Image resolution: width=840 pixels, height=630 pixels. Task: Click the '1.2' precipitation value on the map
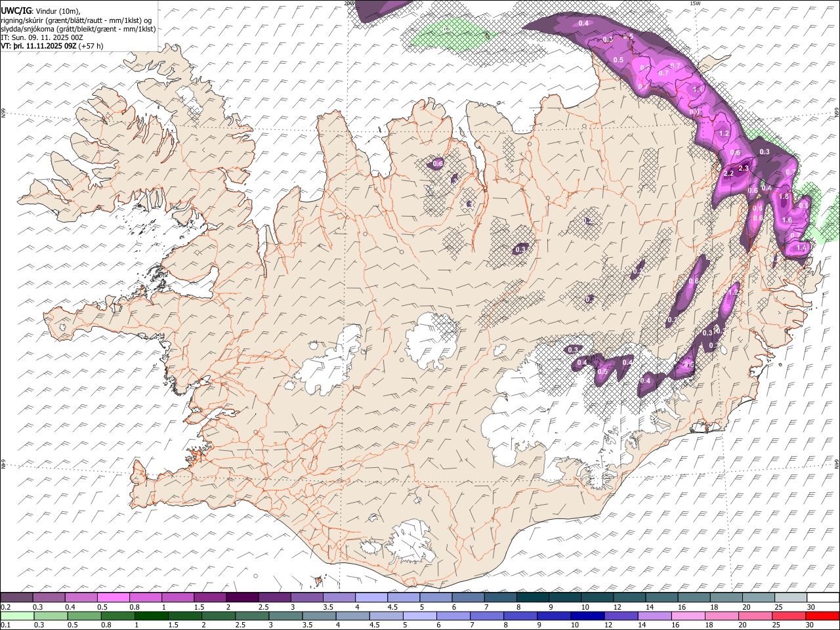pyautogui.click(x=724, y=133)
